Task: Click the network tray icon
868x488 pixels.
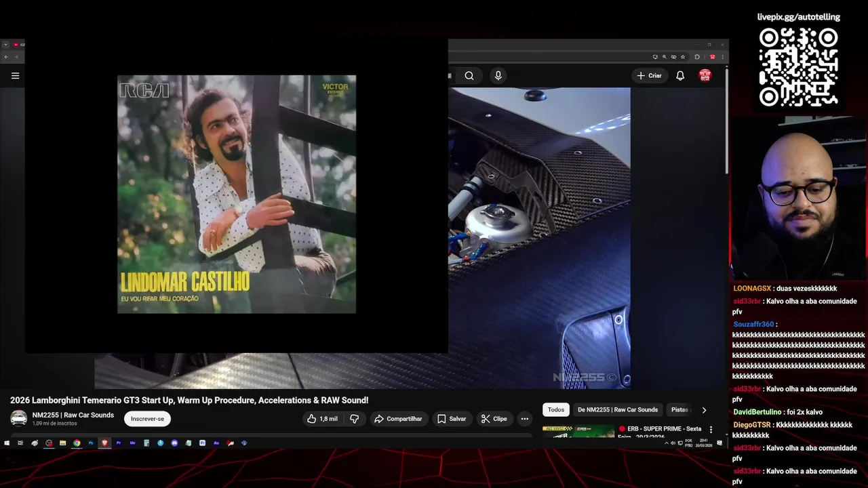Action: click(680, 443)
